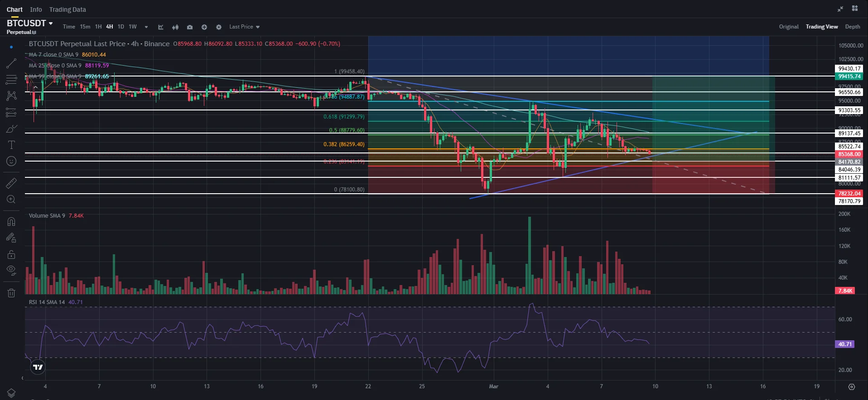The width and height of the screenshot is (868, 400).
Task: Open the Fibonacci retracement tool
Action: tap(11, 80)
